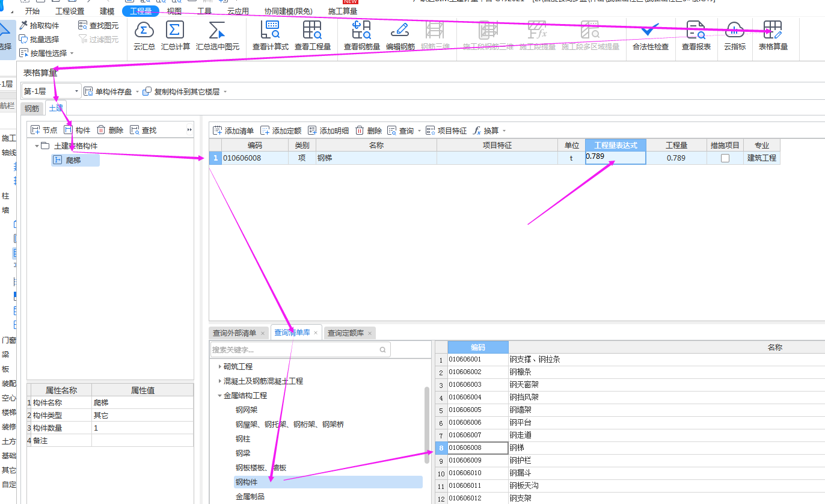The image size is (825, 504).
Task: Switch to 查询定额库 tab
Action: coord(350,333)
